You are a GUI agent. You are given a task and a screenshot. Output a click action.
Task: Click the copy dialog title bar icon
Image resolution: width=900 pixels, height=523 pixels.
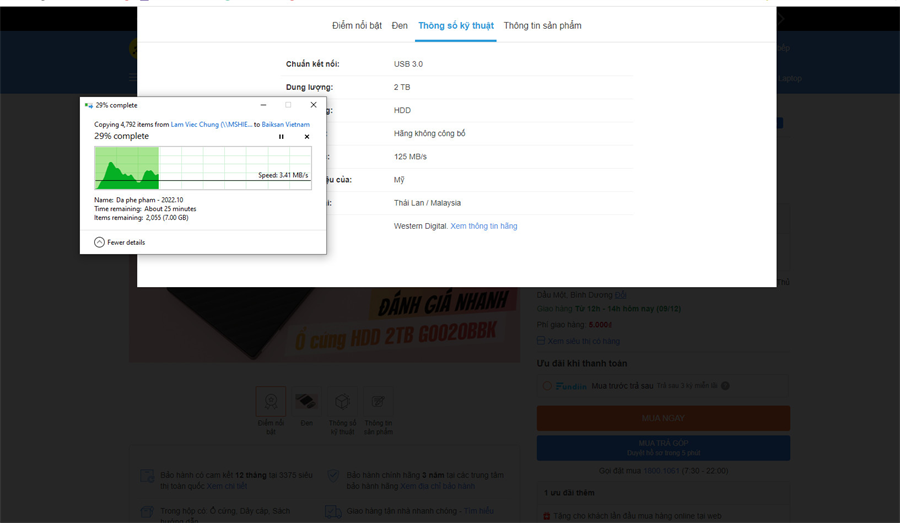88,105
